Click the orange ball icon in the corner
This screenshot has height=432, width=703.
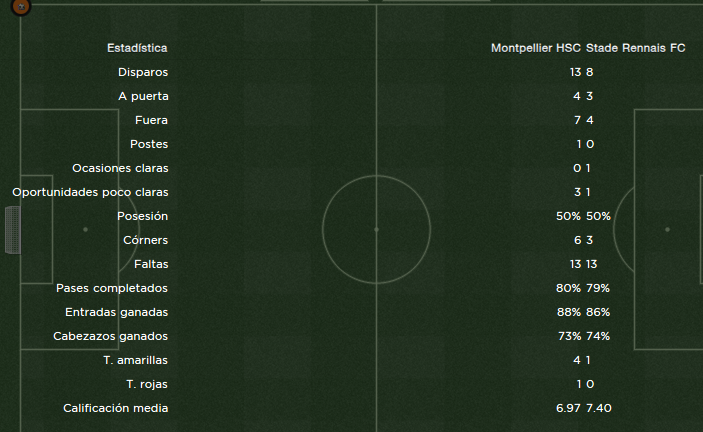click(21, 6)
